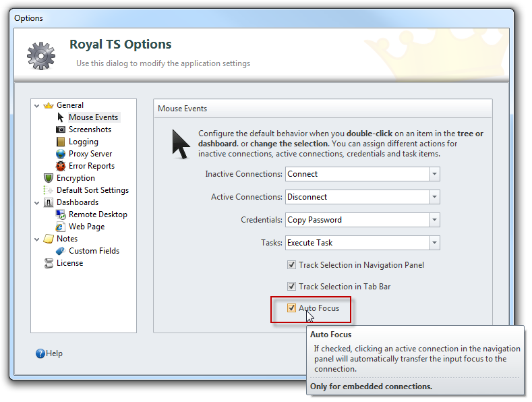The width and height of the screenshot is (532, 402).
Task: Click the Dashboards panel icon
Action: [x=49, y=203]
